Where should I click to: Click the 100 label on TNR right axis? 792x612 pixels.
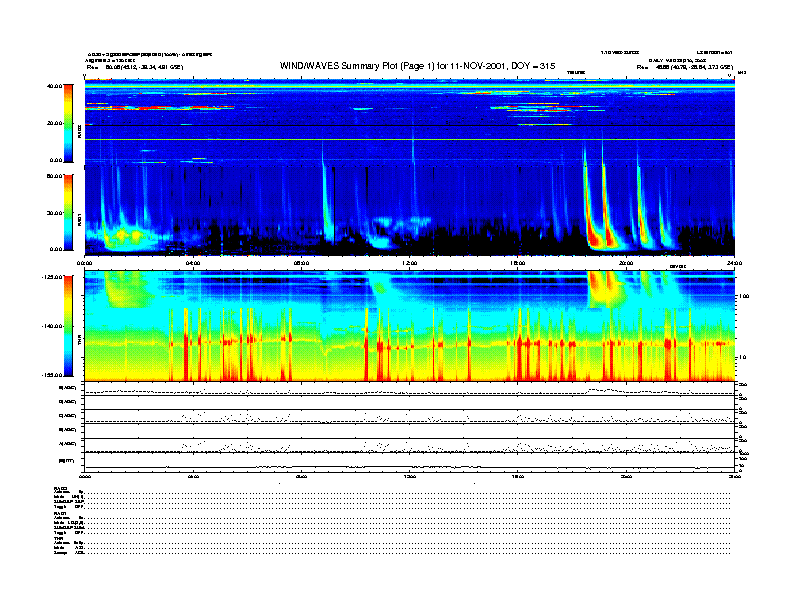click(x=744, y=296)
